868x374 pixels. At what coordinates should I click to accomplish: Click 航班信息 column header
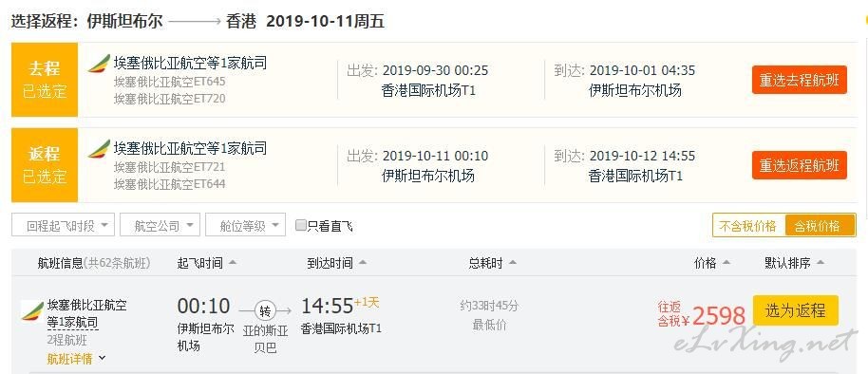pyautogui.click(x=61, y=263)
